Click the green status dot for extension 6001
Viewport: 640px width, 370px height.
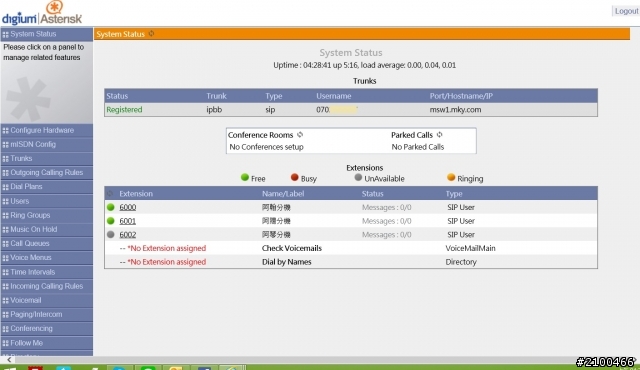pyautogui.click(x=111, y=221)
